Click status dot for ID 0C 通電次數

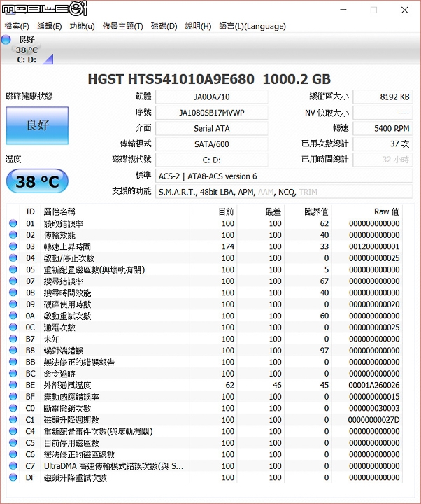[13, 327]
